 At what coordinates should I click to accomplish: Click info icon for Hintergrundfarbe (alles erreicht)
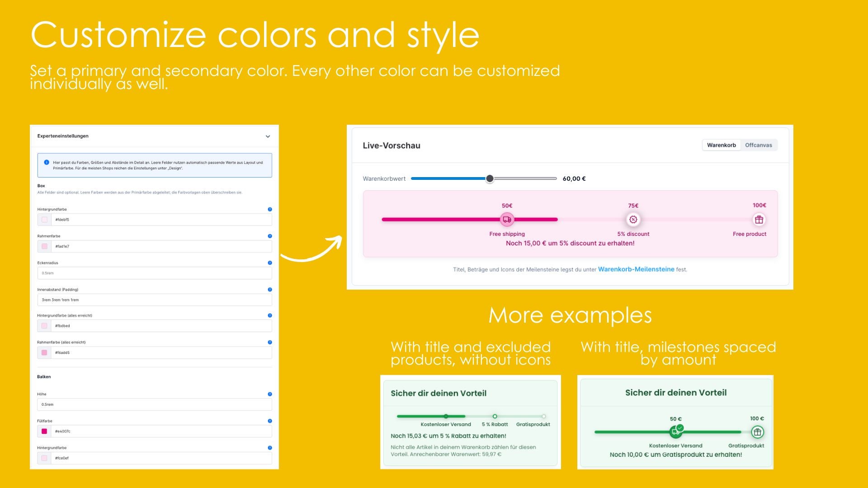[x=270, y=315]
